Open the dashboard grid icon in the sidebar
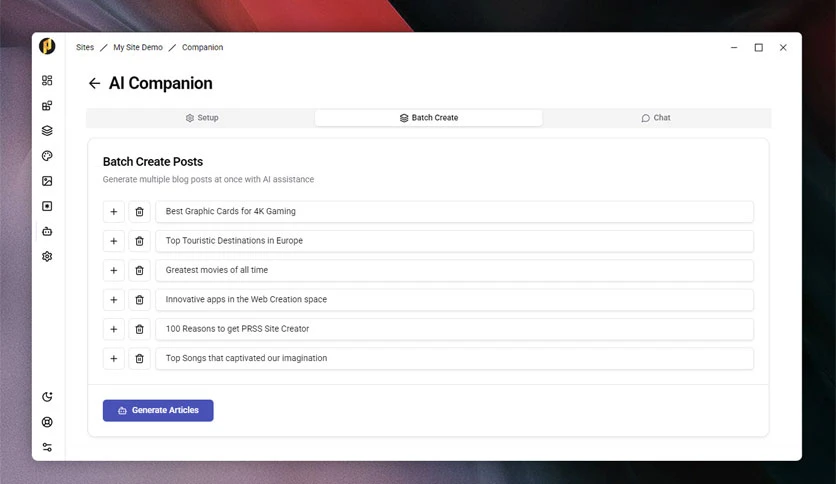 point(47,80)
